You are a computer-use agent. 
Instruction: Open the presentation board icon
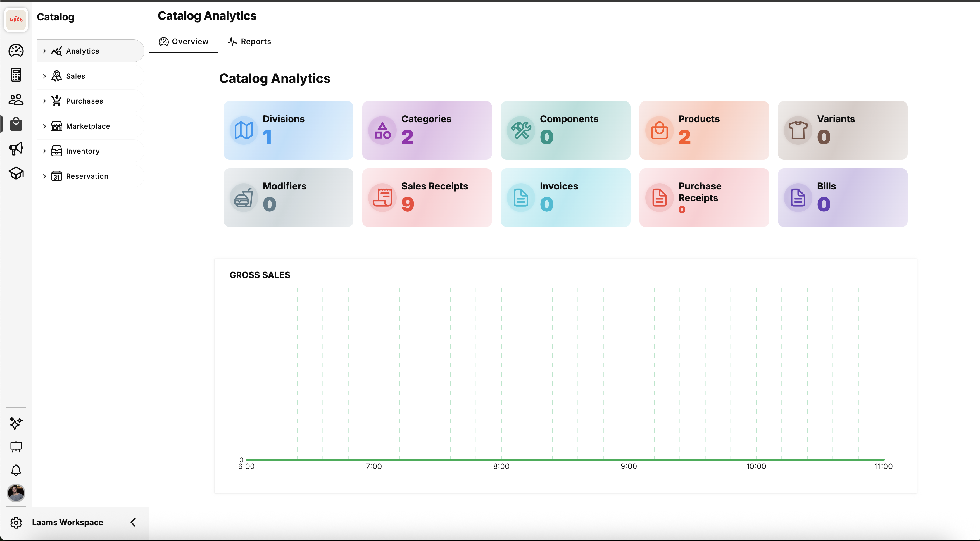pyautogui.click(x=16, y=447)
